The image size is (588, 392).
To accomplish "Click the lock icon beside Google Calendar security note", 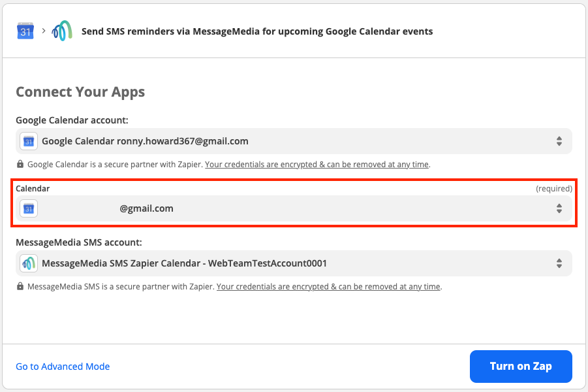I will tap(20, 164).
